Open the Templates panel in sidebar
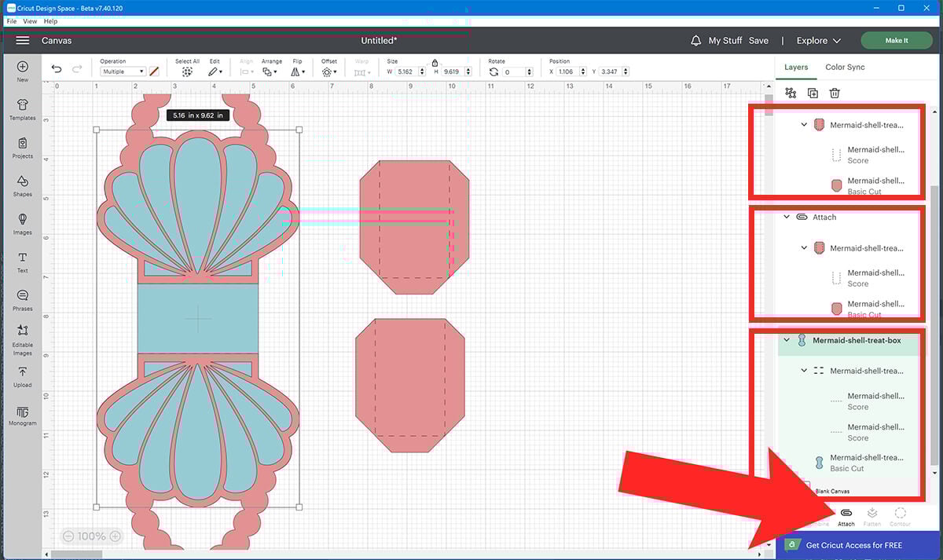The width and height of the screenshot is (943, 560). [22, 109]
